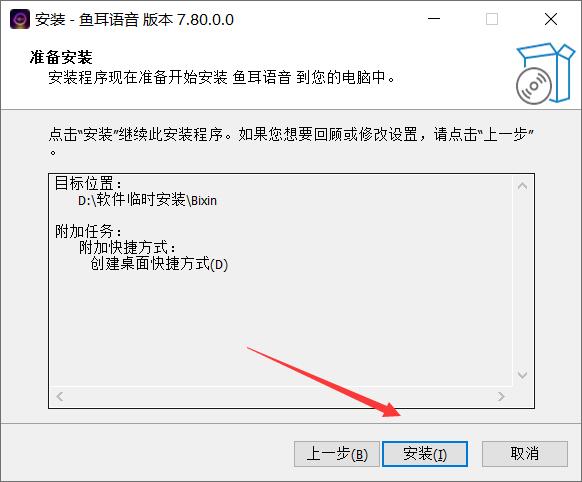Image resolution: width=582 pixels, height=482 pixels.
Task: Click the right arrow of horizontal scrollbar
Action: (x=501, y=397)
